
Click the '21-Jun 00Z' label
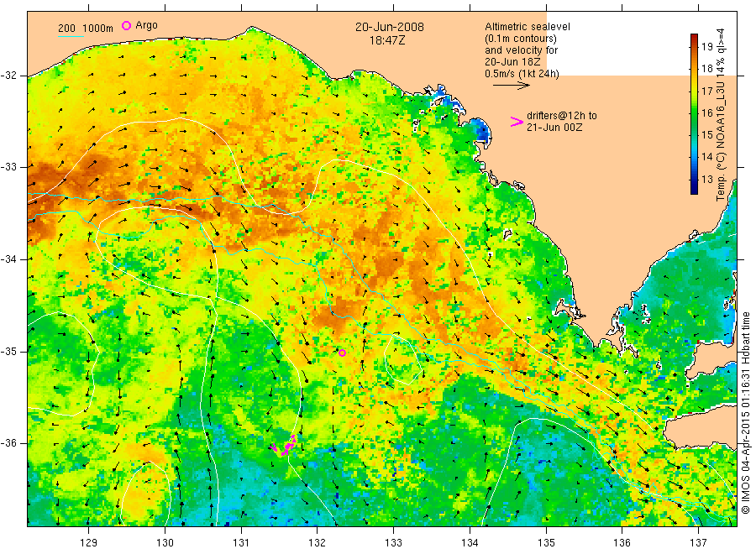click(554, 128)
